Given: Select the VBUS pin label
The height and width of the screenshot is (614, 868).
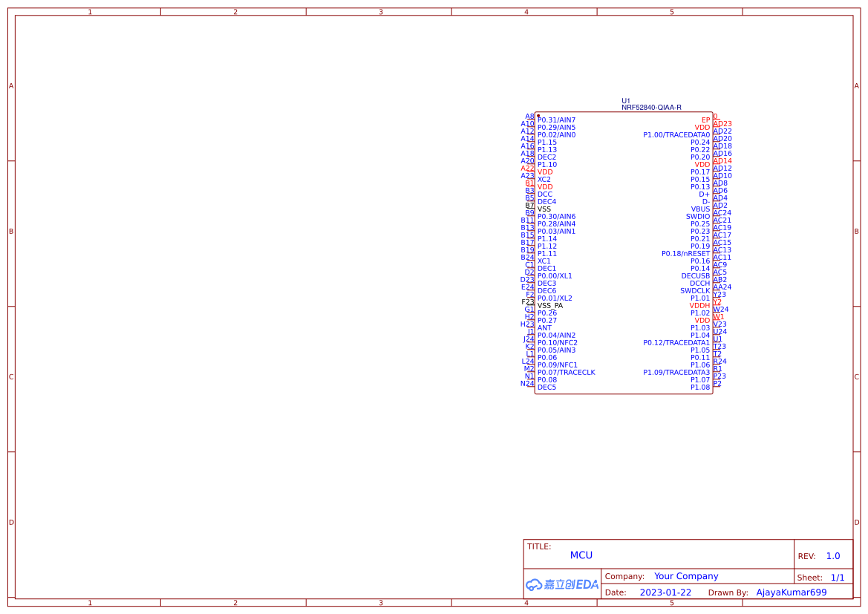Looking at the screenshot, I should point(700,209).
